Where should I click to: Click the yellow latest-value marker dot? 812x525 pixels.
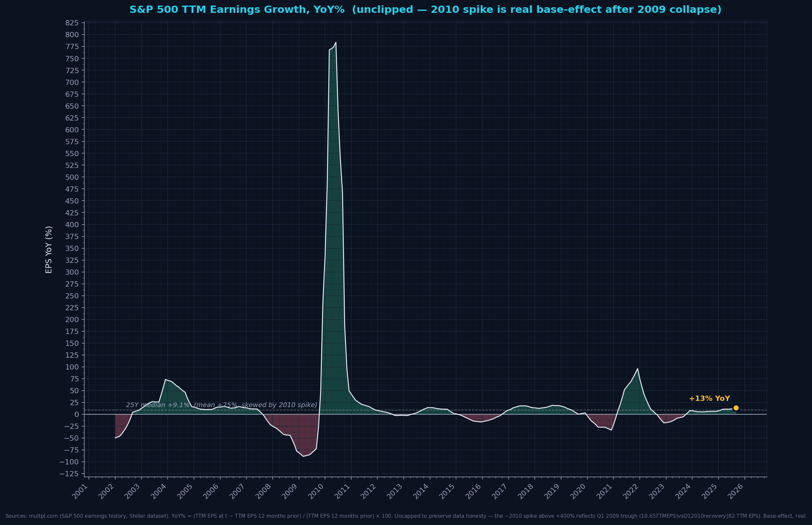click(x=736, y=408)
